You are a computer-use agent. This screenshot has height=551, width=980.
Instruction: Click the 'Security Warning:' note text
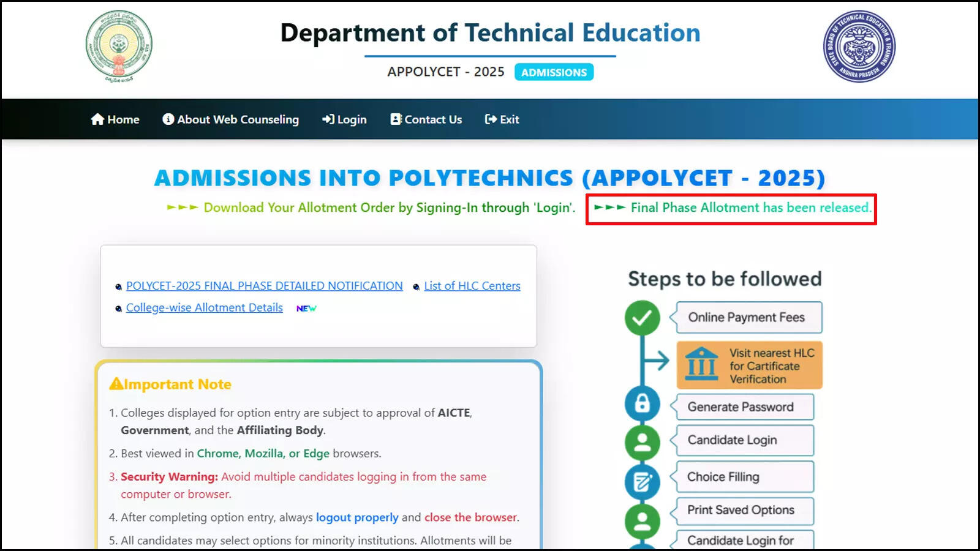click(169, 476)
